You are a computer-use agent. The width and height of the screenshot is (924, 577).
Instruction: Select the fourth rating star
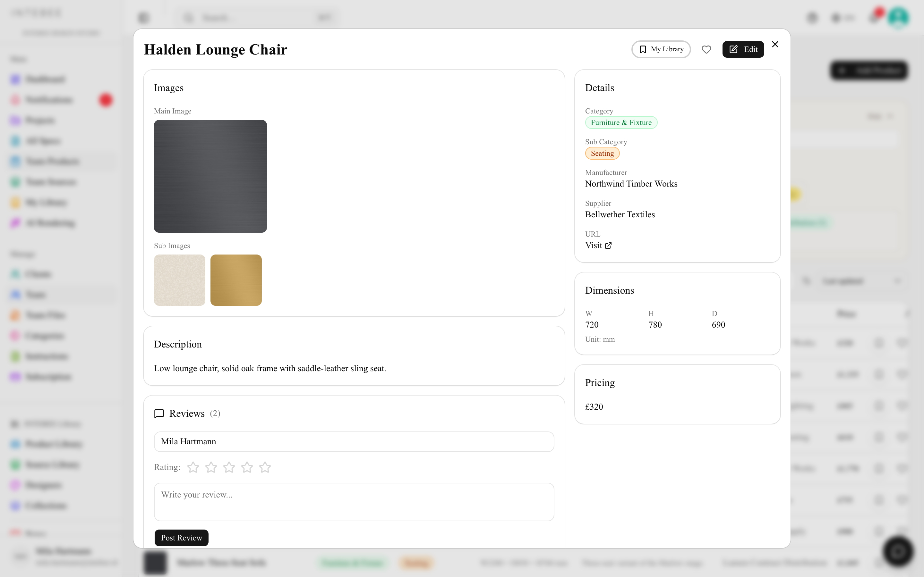247,467
